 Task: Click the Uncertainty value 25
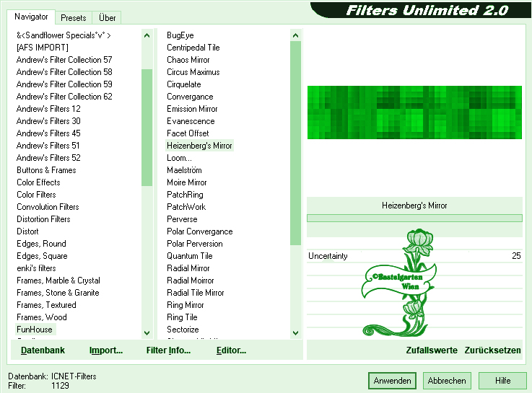(516, 256)
